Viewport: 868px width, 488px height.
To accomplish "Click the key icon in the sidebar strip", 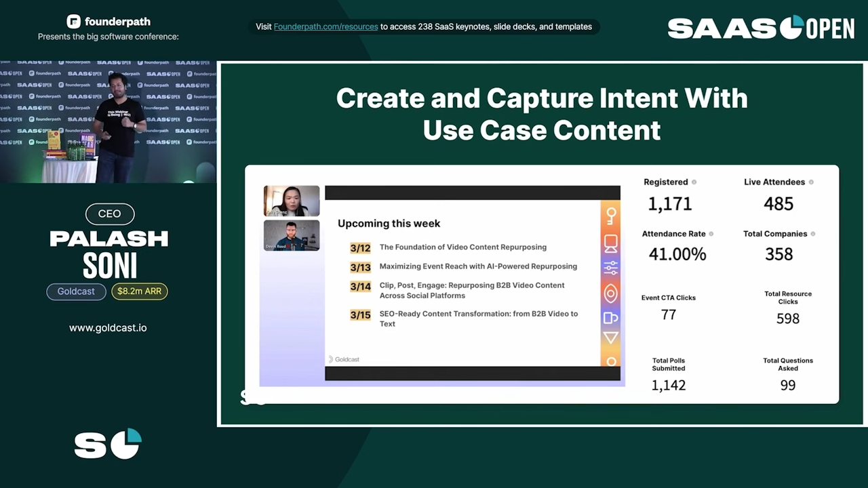I will point(611,216).
